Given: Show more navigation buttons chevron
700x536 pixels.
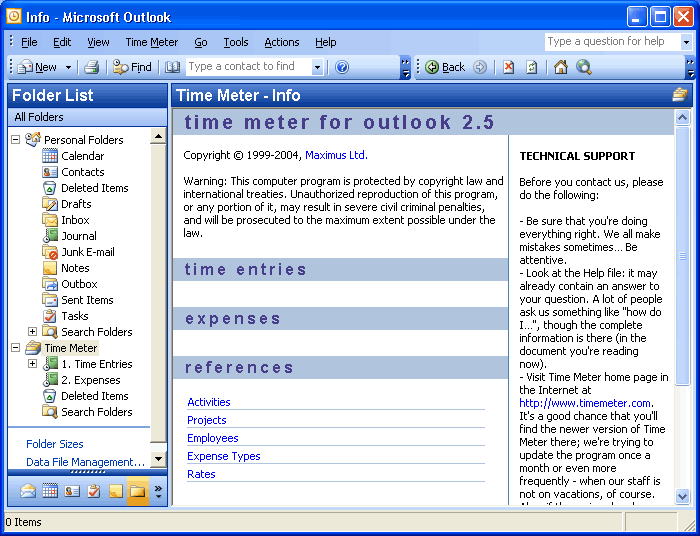Looking at the screenshot, I should tap(158, 491).
